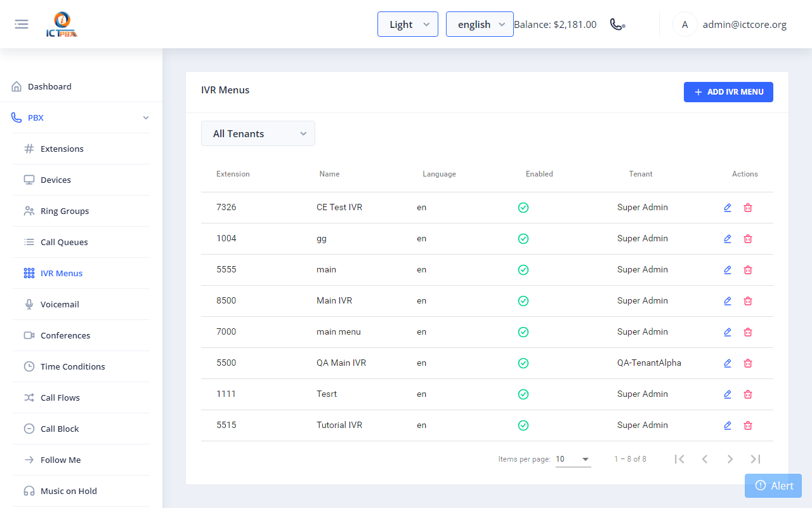Sort by Extension column header
Screen dimensions: 812x508
point(233,174)
